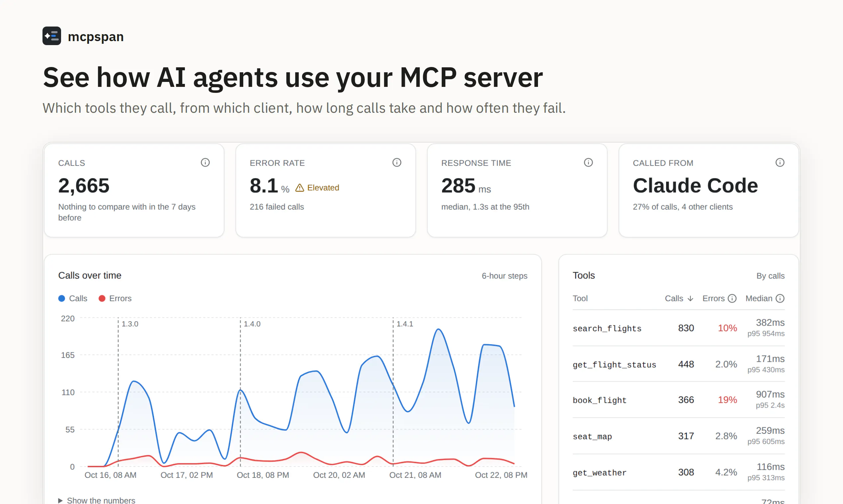Viewport: 843px width, 504px height.
Task: Open the get_weather tool row
Action: (678, 472)
